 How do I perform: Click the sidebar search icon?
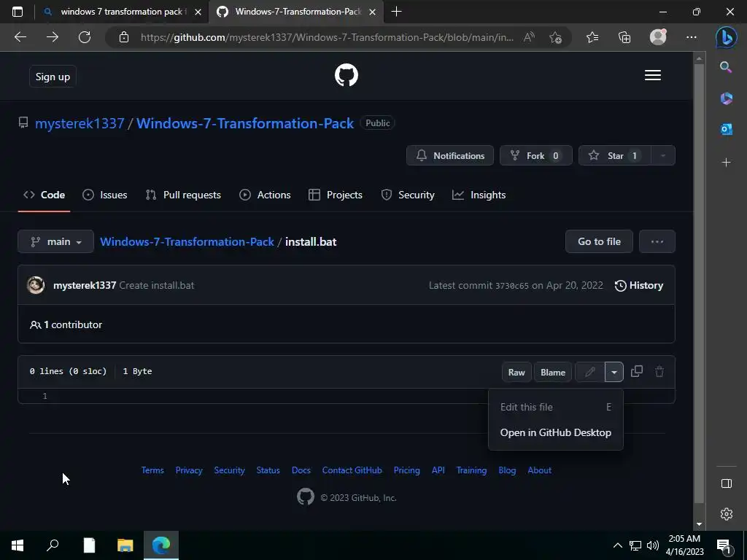726,67
